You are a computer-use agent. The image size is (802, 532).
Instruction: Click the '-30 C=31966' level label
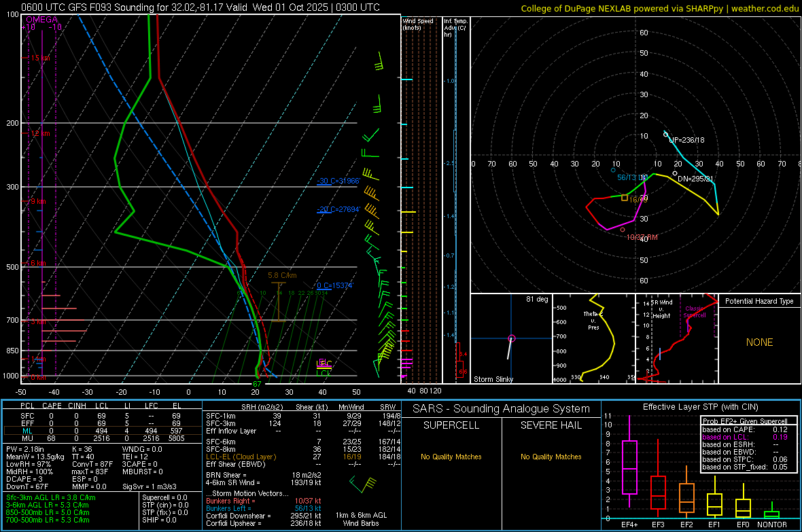tap(338, 181)
